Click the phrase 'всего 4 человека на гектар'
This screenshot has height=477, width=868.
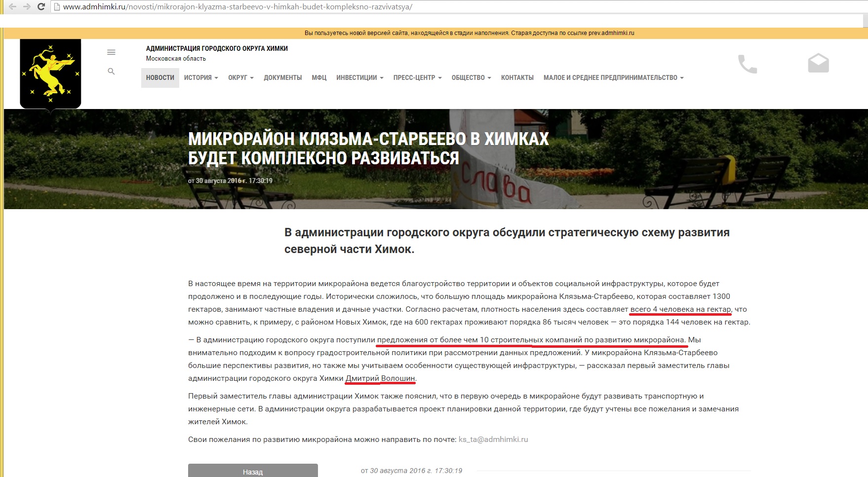point(680,309)
